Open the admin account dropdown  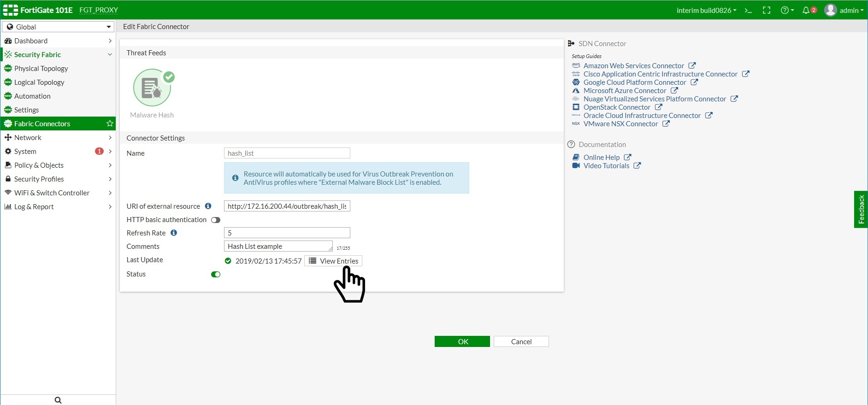[851, 10]
